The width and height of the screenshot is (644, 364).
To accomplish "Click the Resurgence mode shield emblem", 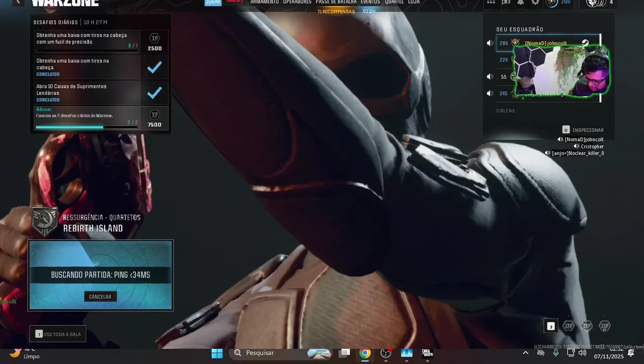I will (44, 221).
